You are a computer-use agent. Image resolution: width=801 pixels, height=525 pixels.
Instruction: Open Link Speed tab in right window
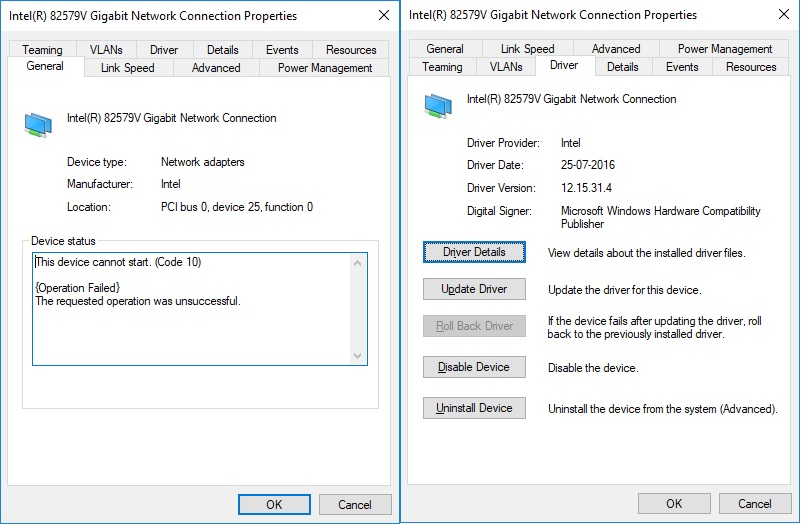(528, 49)
